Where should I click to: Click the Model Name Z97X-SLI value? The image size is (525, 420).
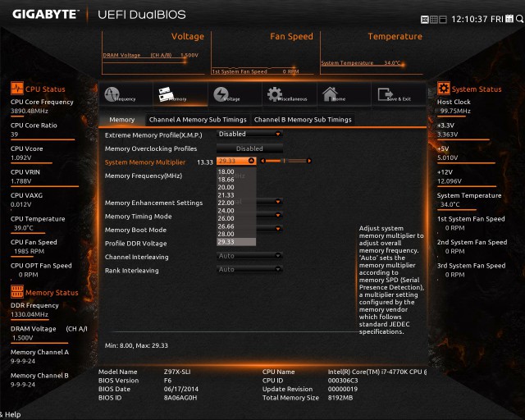pyautogui.click(x=177, y=372)
